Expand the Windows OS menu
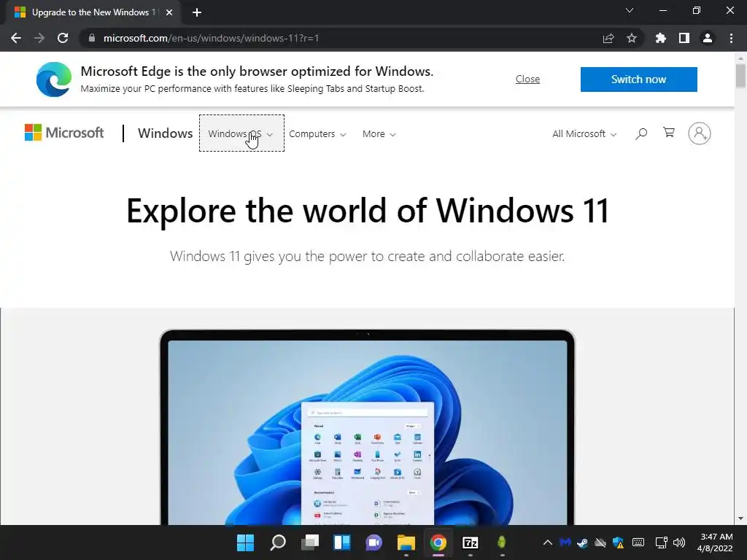 point(241,133)
